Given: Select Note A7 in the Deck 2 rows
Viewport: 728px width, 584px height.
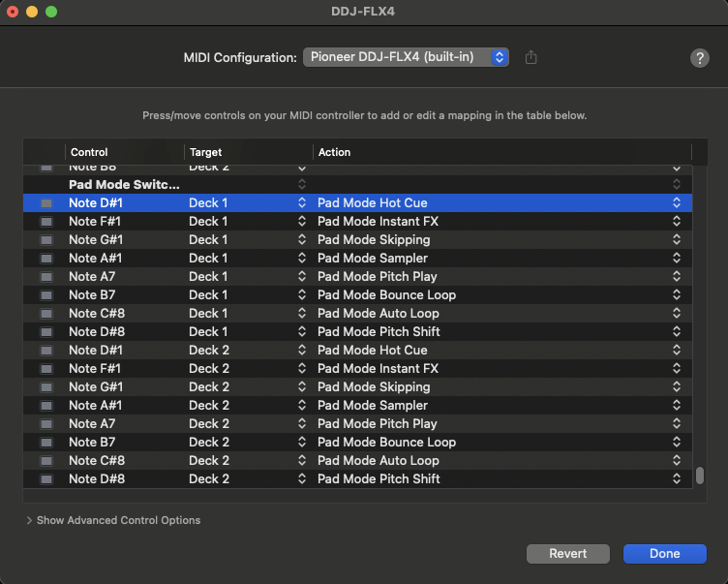Looking at the screenshot, I should 92,423.
